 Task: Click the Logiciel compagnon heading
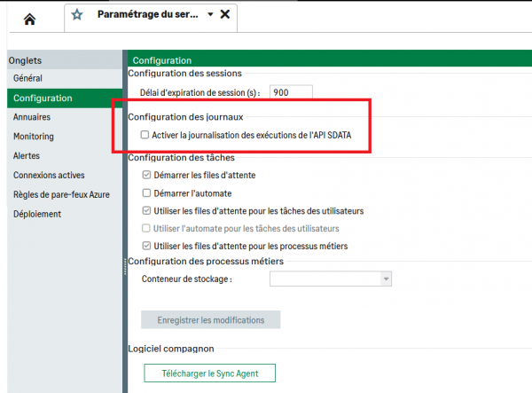171,349
